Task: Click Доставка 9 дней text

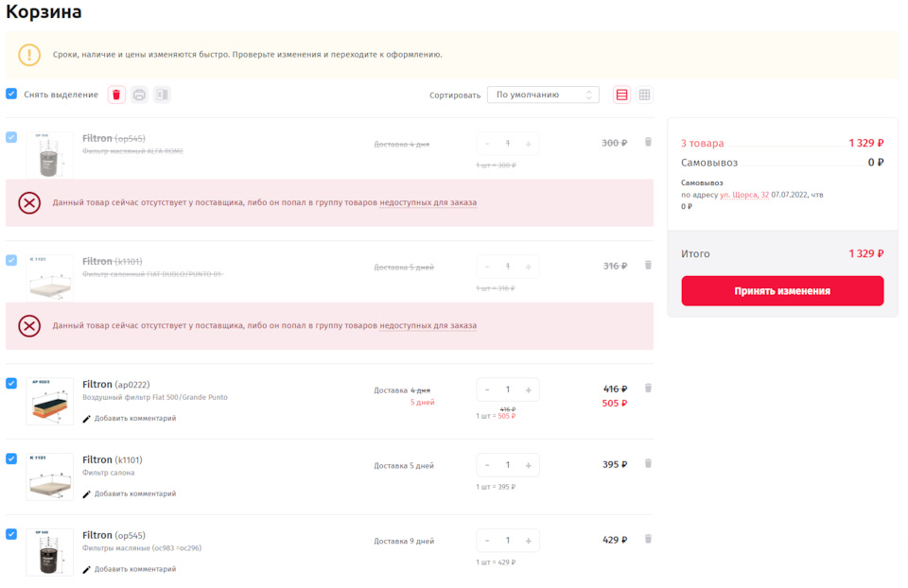Action: pos(404,541)
